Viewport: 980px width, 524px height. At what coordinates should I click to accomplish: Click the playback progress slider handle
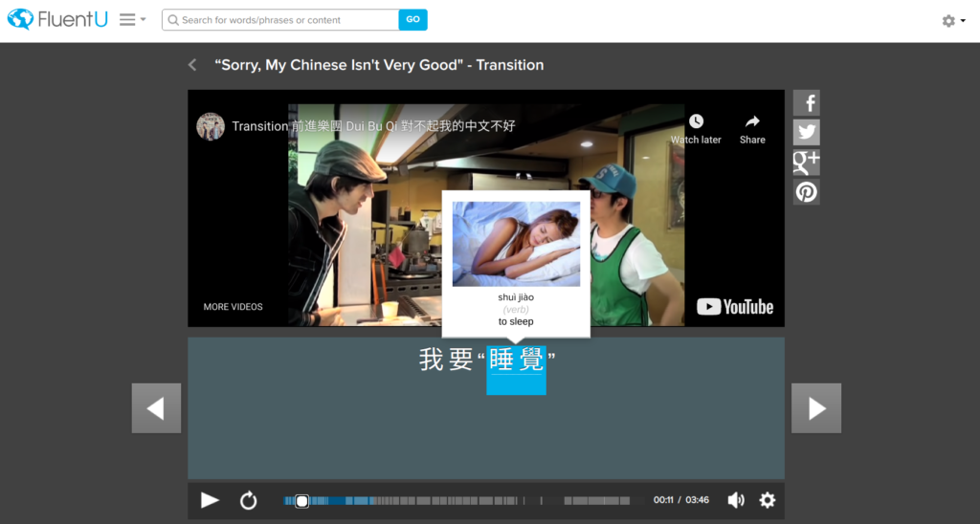pos(301,501)
